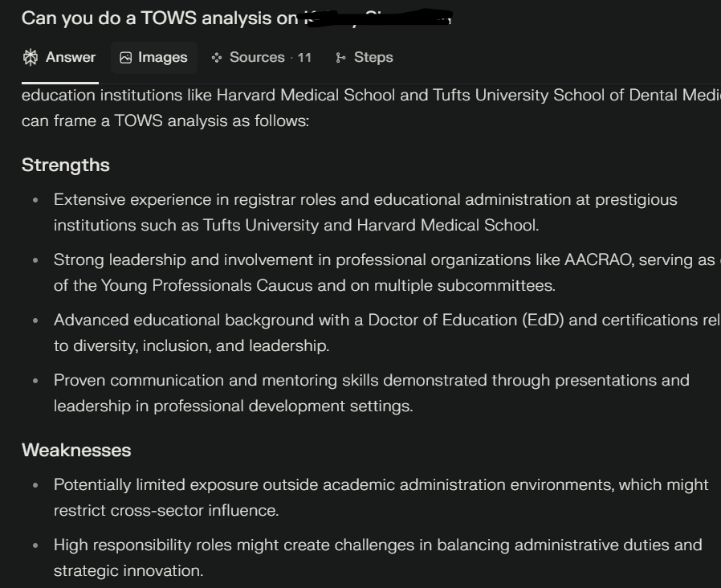Click the 'High responsibility roles' bullet
The height and width of the screenshot is (588, 721).
(377, 557)
